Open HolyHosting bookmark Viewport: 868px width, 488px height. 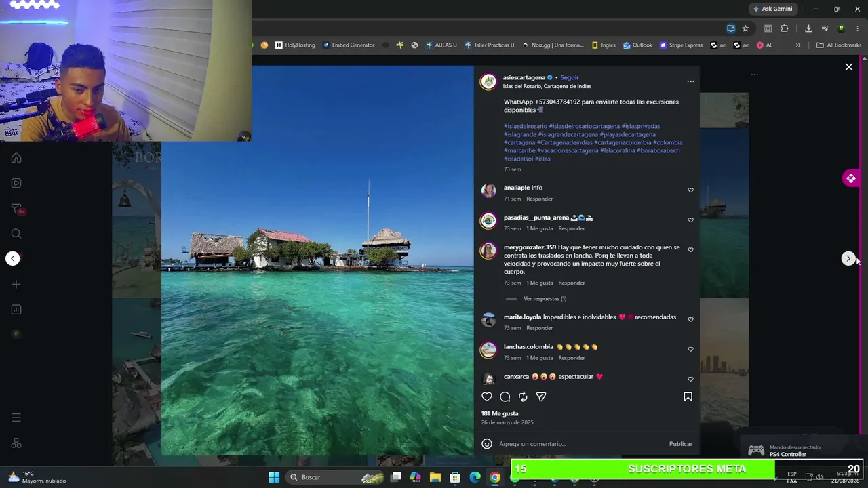[x=295, y=45]
